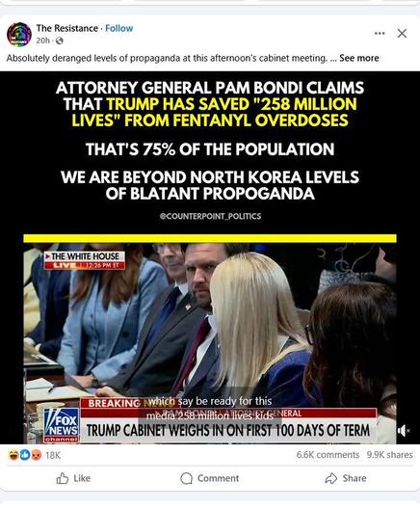420x508 pixels.
Task: Click the laughing reaction emoji icon
Action: (x=13, y=455)
